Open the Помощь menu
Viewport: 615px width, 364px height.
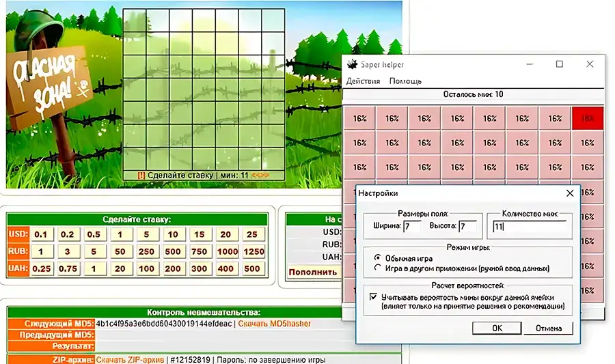[x=405, y=81]
